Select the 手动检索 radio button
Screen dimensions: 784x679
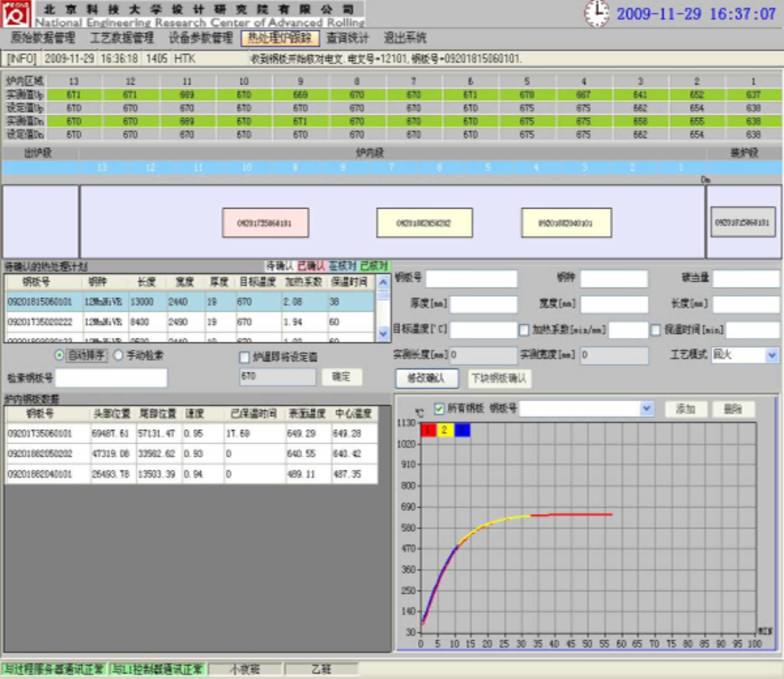tap(119, 356)
